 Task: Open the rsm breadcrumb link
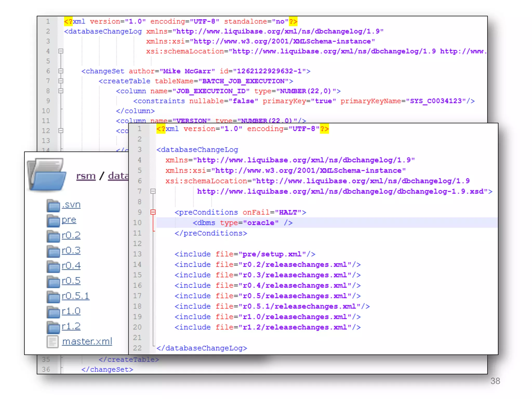point(86,176)
